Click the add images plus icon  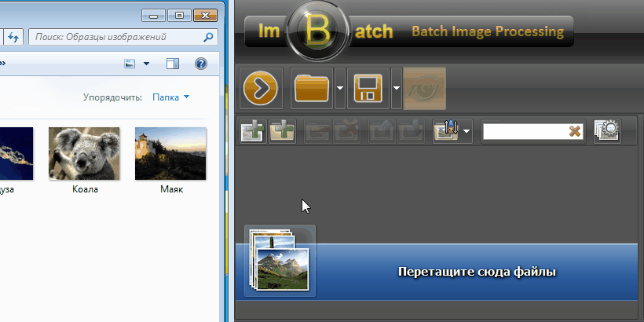252,130
